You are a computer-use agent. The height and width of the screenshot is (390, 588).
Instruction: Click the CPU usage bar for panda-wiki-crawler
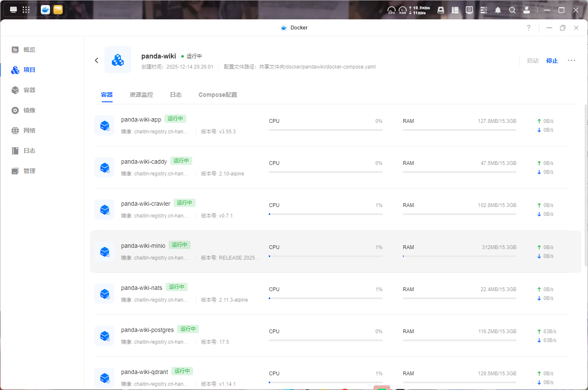(326, 214)
